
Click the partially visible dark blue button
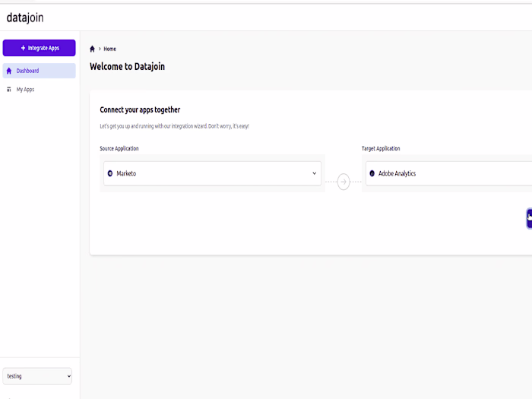529,218
